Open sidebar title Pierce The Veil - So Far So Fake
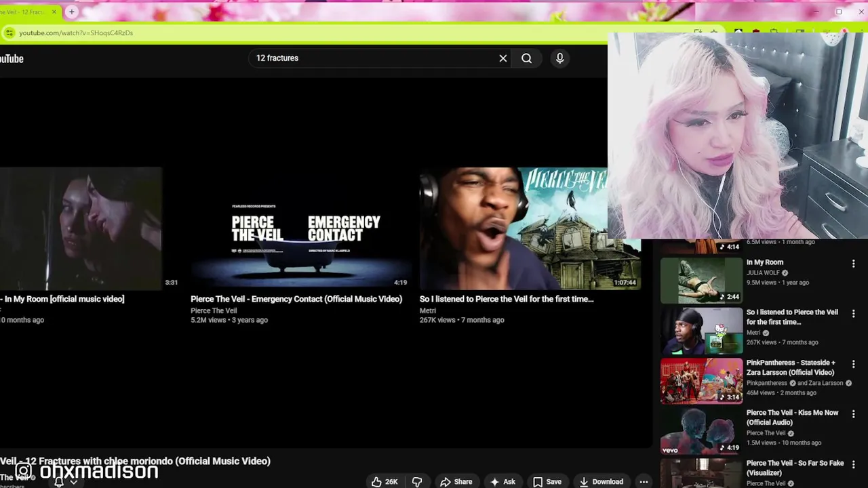Screen dimensions: 868x488 [x=795, y=468]
